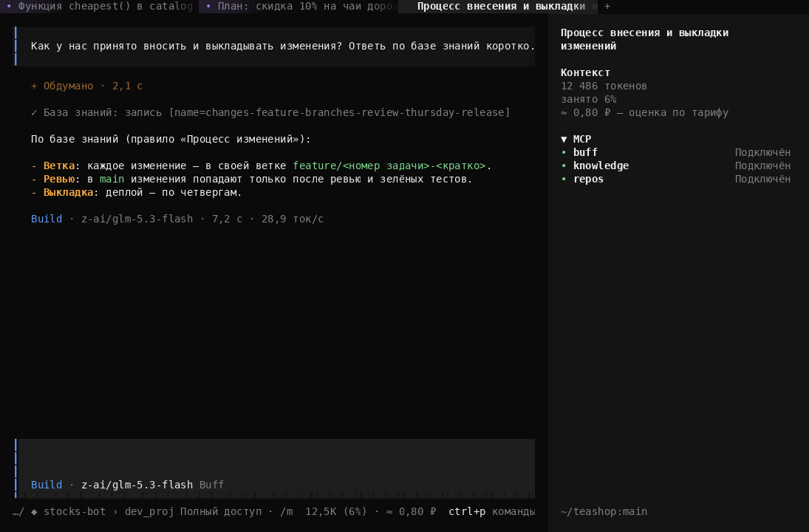
Task: Click "12 486 токенов" context value
Action: [x=604, y=86]
